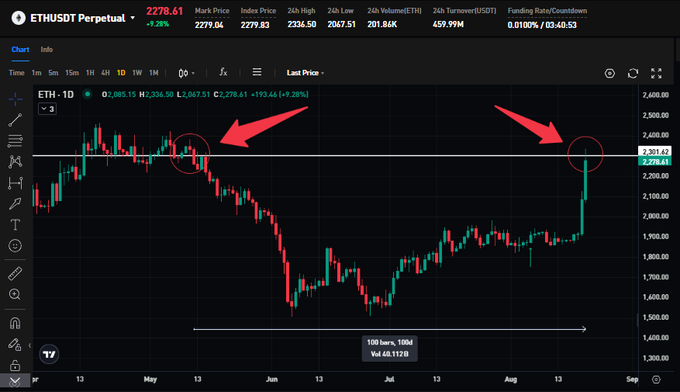Image resolution: width=680 pixels, height=392 pixels.
Task: Click the green 2,278.61 current price tag
Action: pos(655,162)
